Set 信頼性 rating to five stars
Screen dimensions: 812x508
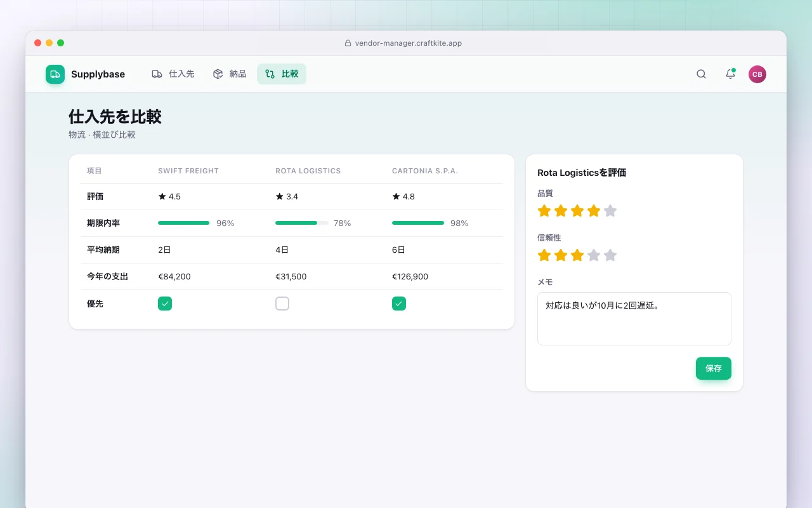(x=610, y=255)
